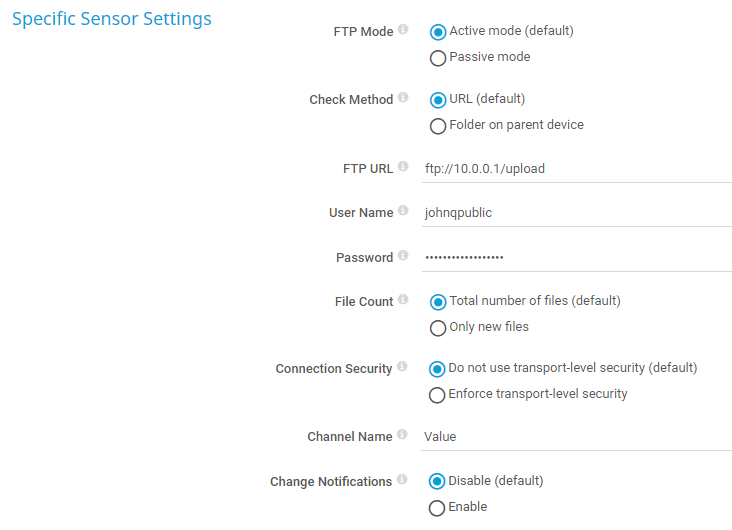Click the FTP URL input field
The width and height of the screenshot is (732, 530).
tap(577, 169)
